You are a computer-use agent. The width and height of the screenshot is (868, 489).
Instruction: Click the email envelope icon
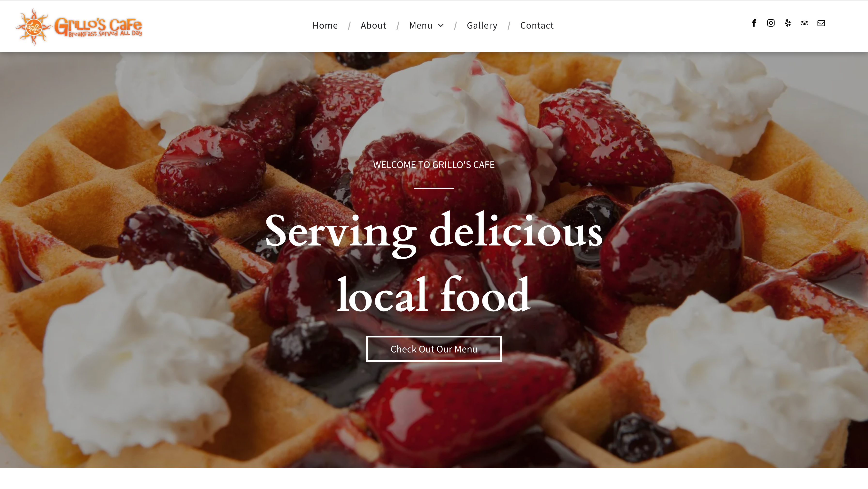tap(821, 23)
